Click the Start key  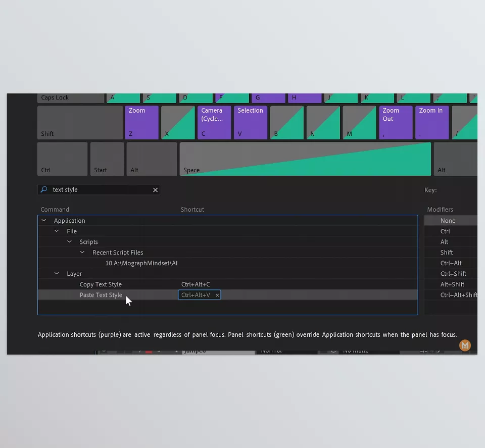pyautogui.click(x=107, y=159)
